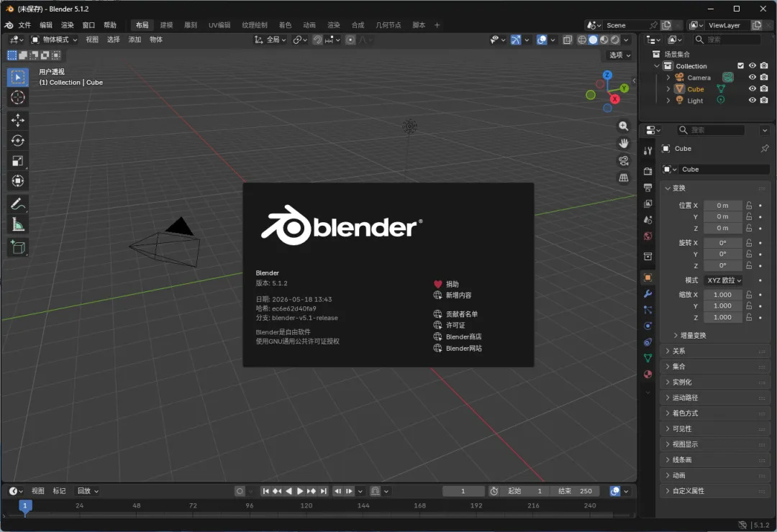Open the XYZ Euler rotation mode dropdown

pyautogui.click(x=724, y=280)
